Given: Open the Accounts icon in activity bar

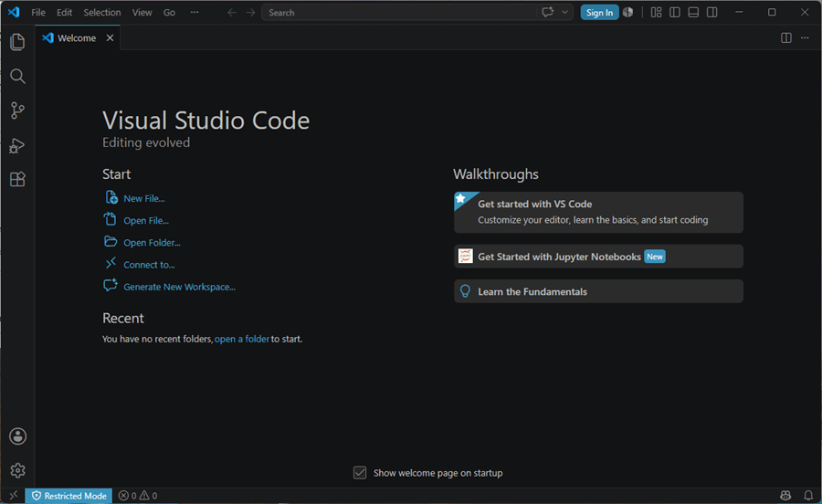Looking at the screenshot, I should (x=18, y=436).
